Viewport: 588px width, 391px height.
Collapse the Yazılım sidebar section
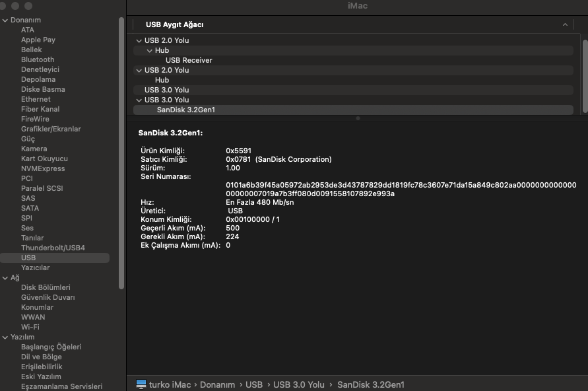click(x=5, y=337)
